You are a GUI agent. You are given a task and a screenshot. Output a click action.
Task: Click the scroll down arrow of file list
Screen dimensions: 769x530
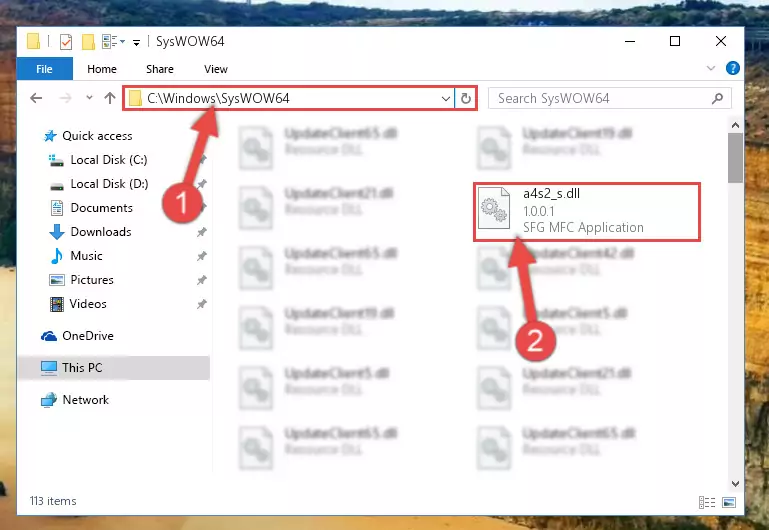(x=735, y=484)
